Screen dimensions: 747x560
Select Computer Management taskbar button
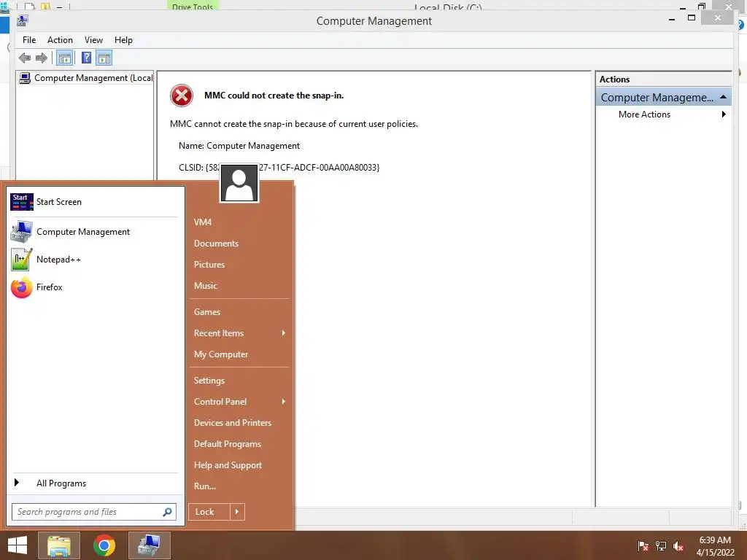(149, 545)
